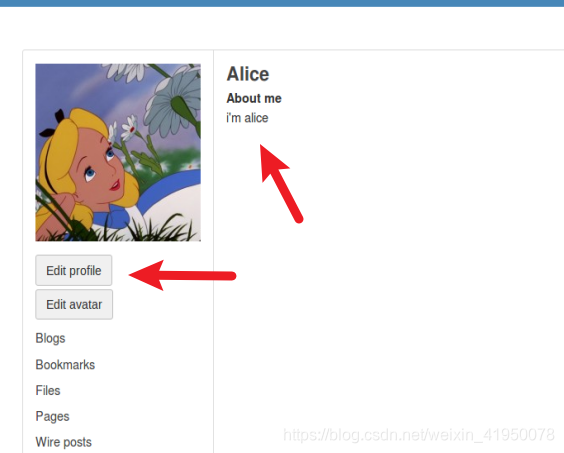Click Alice's face in the avatar
This screenshot has width=564, height=453.
(x=99, y=162)
